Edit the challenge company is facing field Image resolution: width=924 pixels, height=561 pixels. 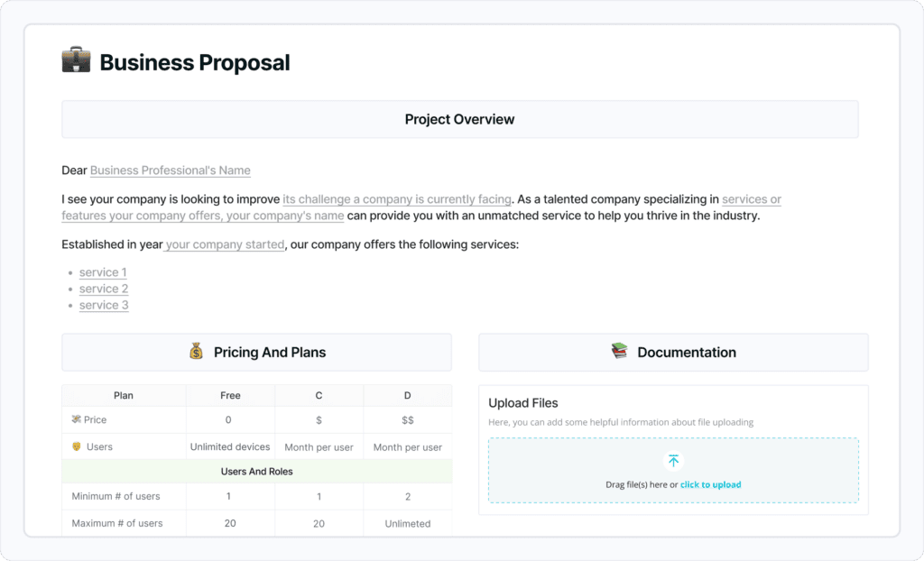(397, 199)
